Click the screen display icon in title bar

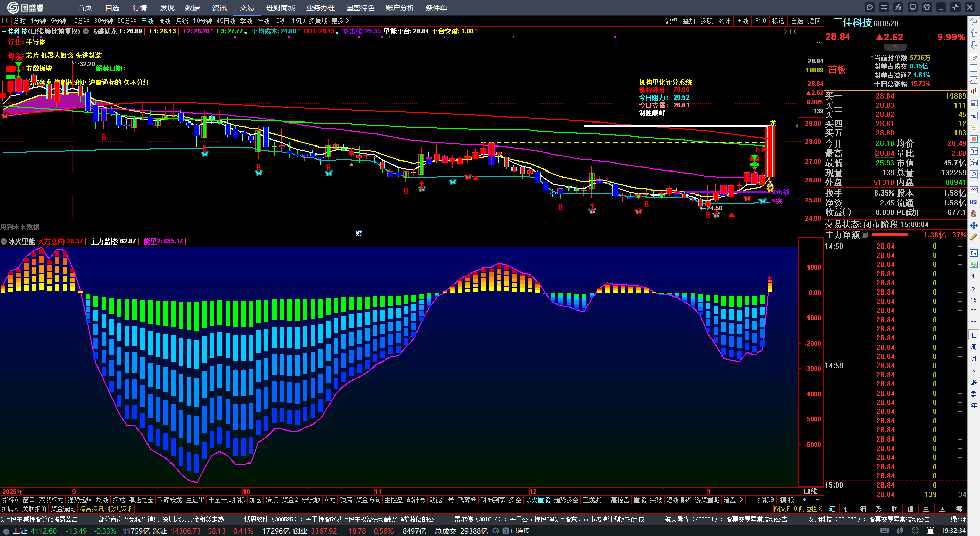(x=913, y=7)
